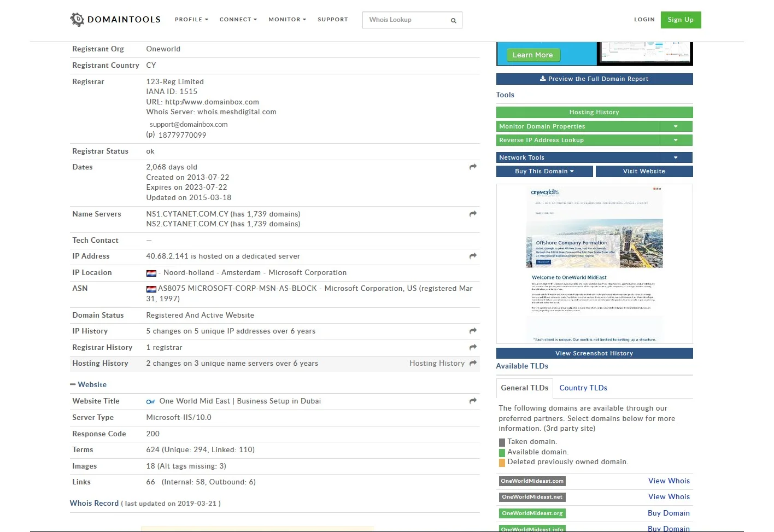Select NS2.CYTANET.COM.CY name server text
The width and height of the screenshot is (774, 532).
click(x=187, y=224)
